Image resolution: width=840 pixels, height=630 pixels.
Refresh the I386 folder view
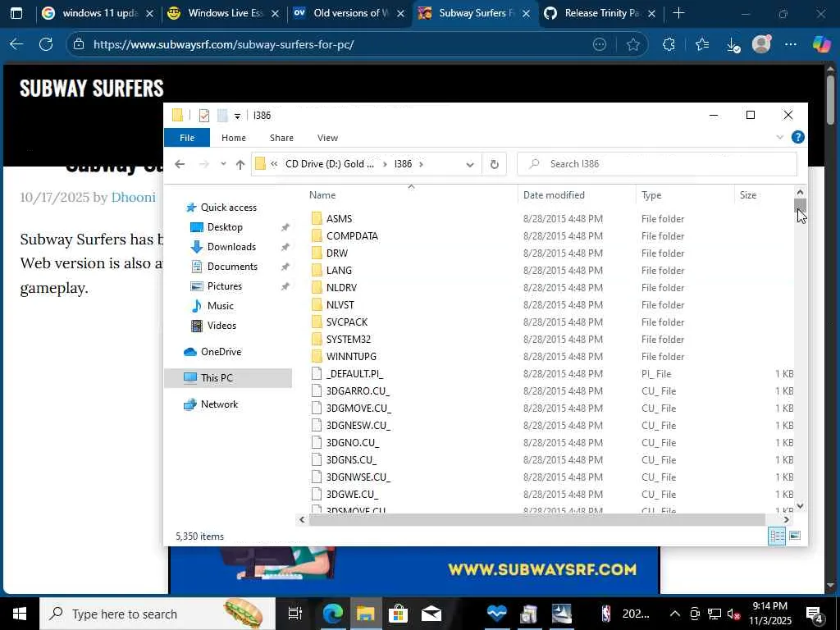click(x=495, y=164)
